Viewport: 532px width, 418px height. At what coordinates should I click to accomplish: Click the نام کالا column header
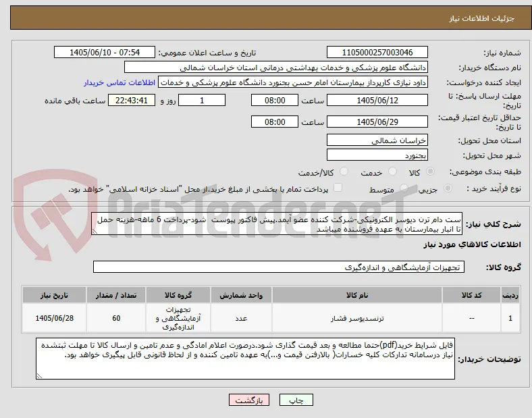click(x=357, y=295)
